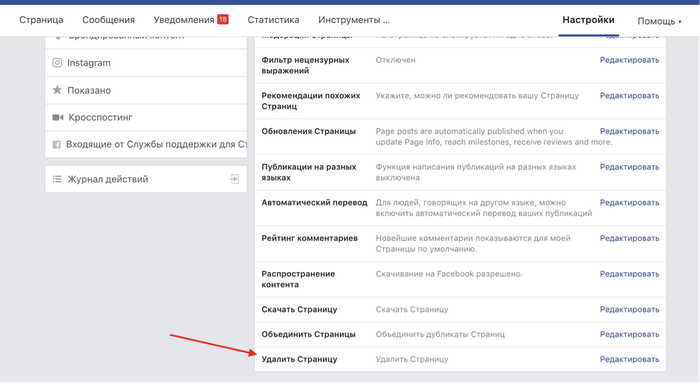Switch to the Страница tab
This screenshot has width=700, height=383.
(x=41, y=20)
